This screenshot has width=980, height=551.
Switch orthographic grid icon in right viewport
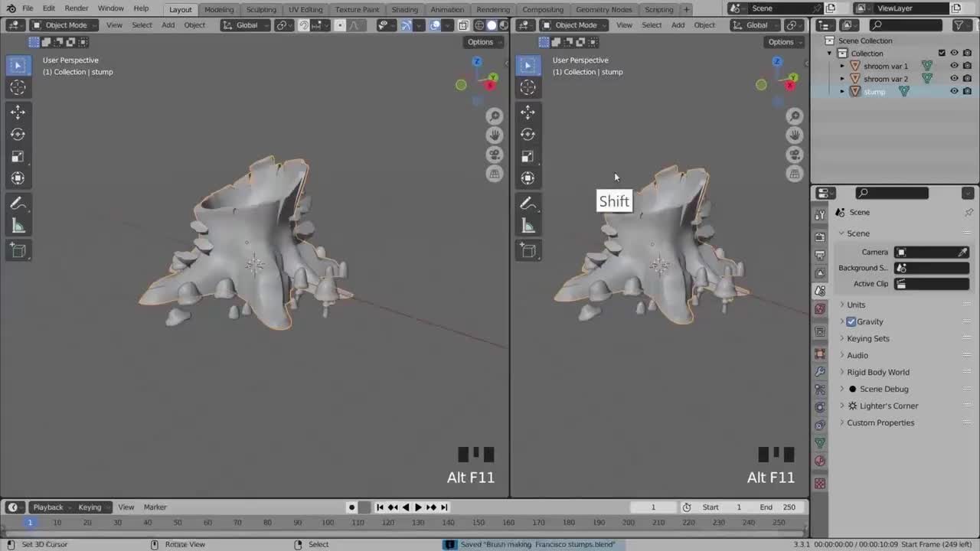[795, 174]
